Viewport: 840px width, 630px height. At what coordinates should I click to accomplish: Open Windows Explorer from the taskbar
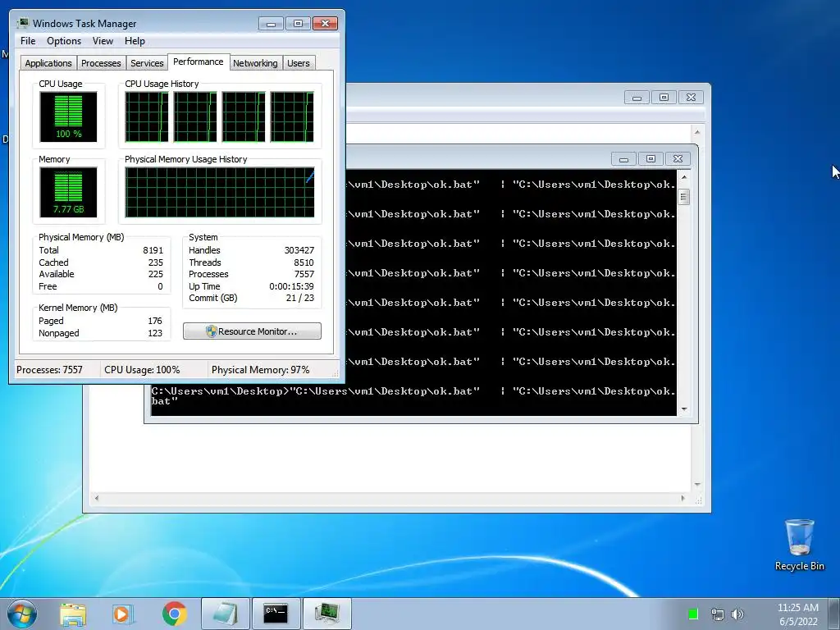click(x=73, y=614)
